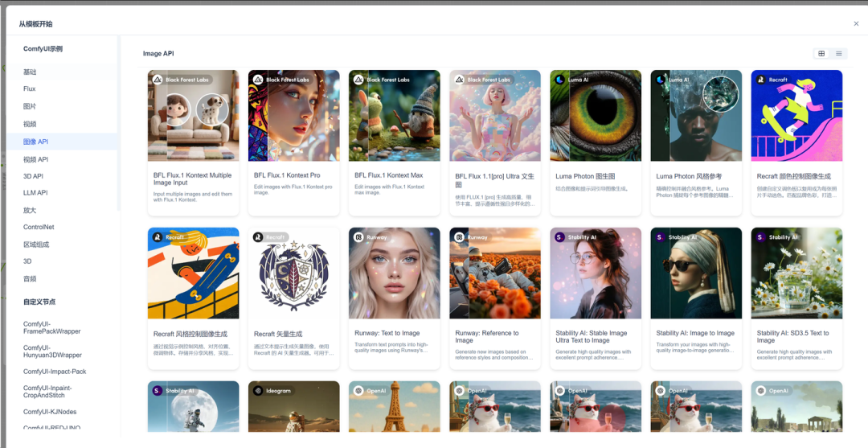Open BFL Flux 1.1[pro] Ultra 文生图 thumbnail
The image size is (868, 448).
click(x=495, y=115)
